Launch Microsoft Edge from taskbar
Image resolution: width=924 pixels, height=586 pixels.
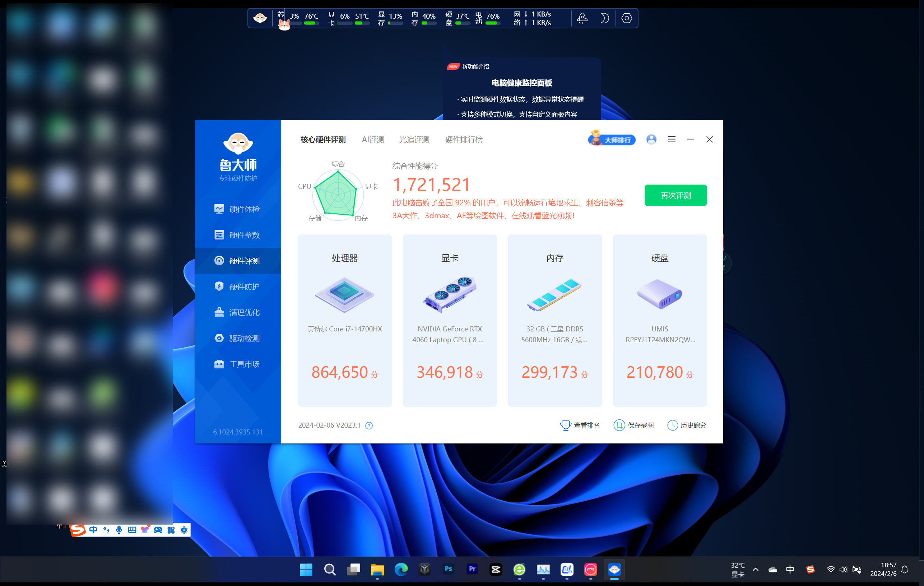pos(401,569)
